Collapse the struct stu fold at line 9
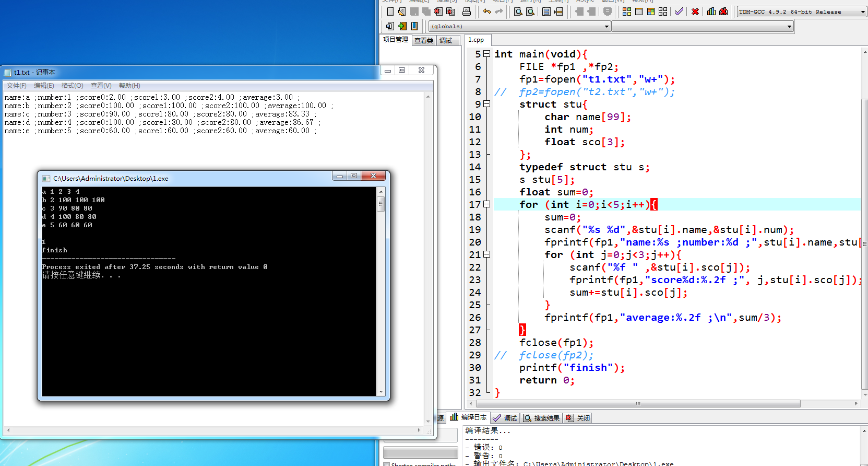The image size is (868, 466). 487,104
